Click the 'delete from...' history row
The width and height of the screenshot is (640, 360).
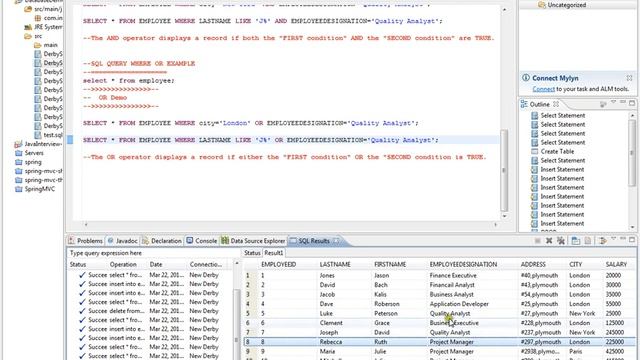click(127, 311)
